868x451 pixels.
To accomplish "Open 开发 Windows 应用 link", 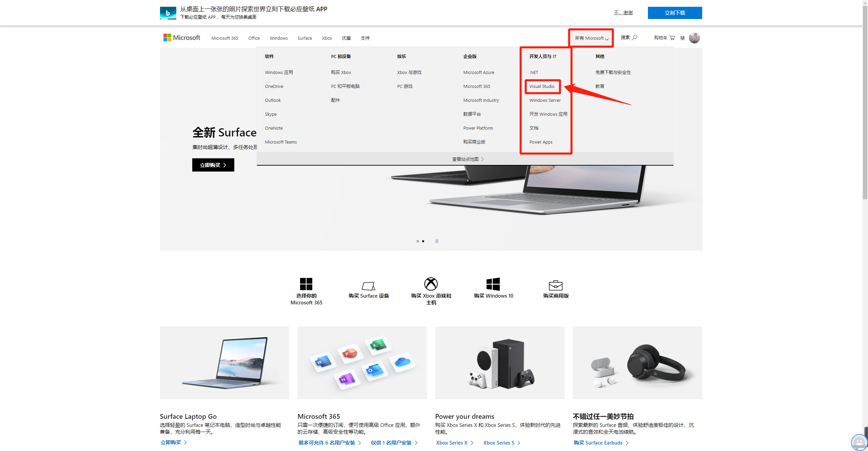I will (548, 114).
